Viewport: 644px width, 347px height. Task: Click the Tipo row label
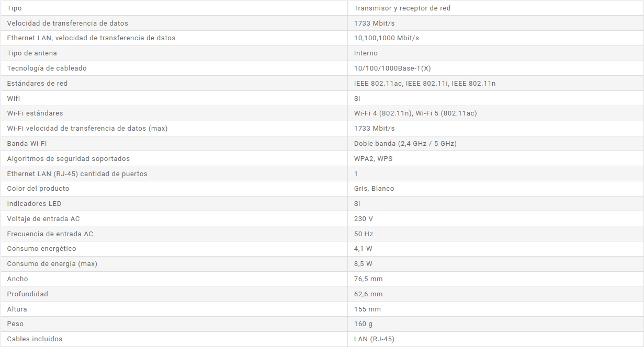coord(15,8)
